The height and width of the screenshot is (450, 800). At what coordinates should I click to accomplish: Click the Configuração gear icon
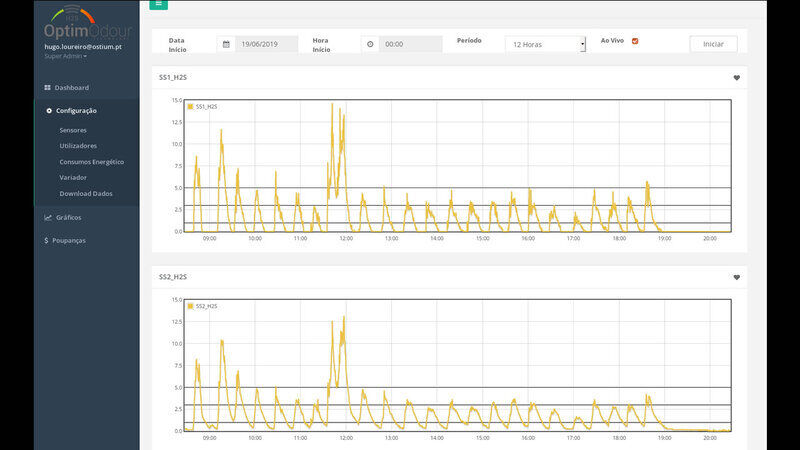(x=49, y=111)
